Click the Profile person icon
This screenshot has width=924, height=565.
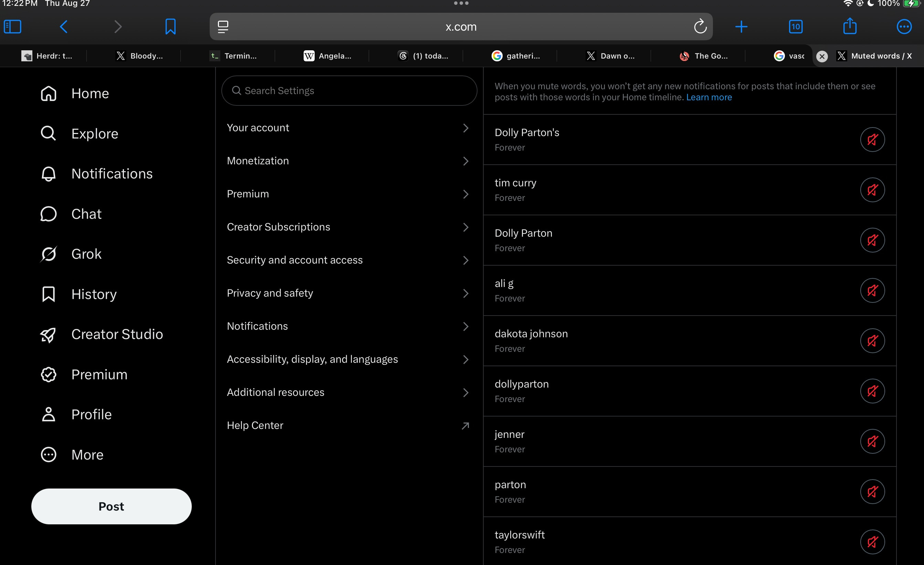(x=49, y=414)
